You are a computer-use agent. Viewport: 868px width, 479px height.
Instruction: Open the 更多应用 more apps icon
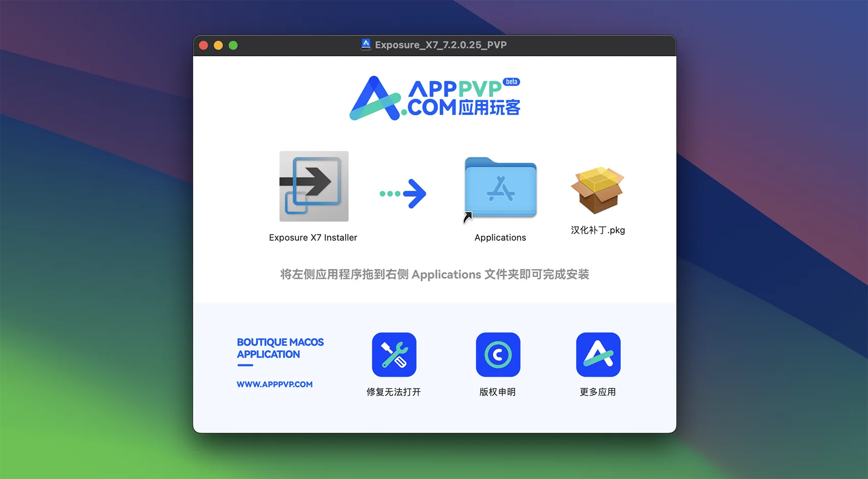point(598,355)
